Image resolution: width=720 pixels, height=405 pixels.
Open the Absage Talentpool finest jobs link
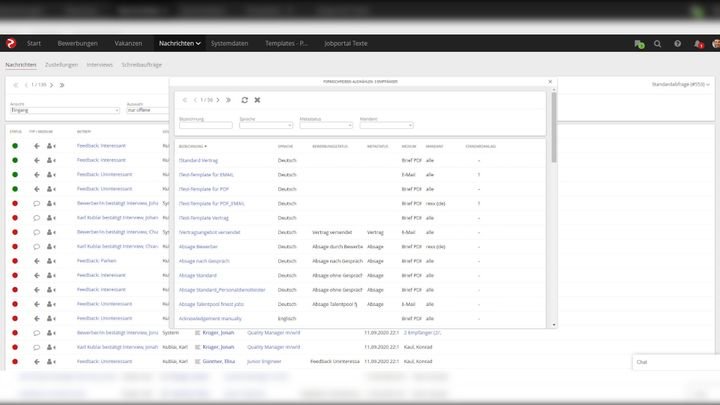(x=211, y=304)
